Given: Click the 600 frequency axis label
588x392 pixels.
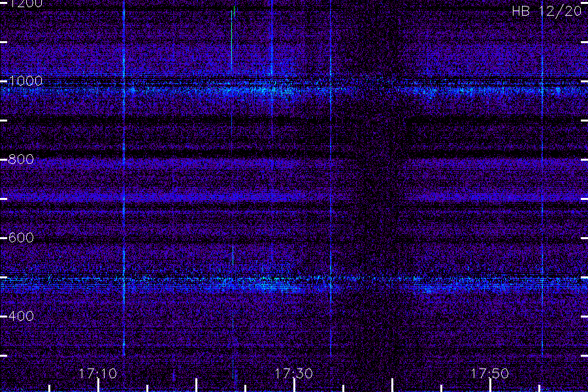Looking at the screenshot, I should [x=21, y=237].
